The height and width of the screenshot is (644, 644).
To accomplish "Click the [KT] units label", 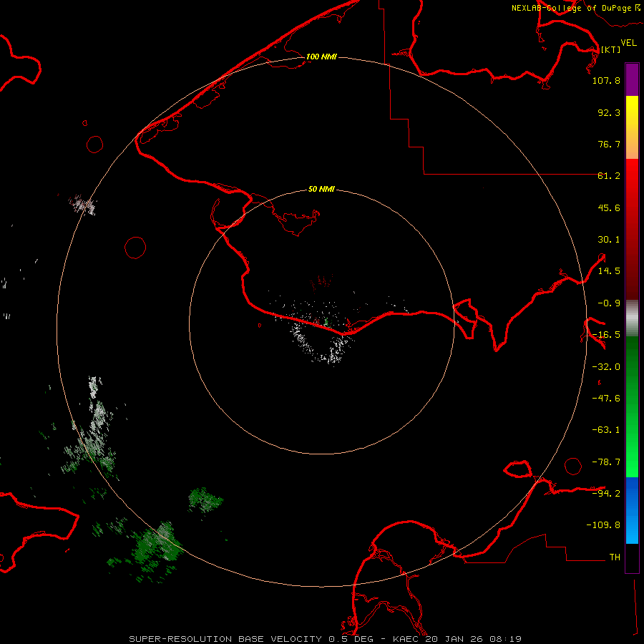I will [611, 49].
